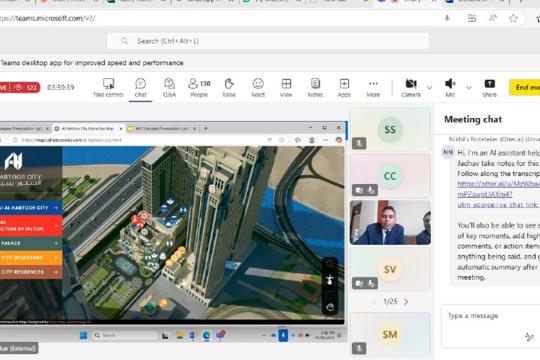Click the reset view icon on map controls
This screenshot has height=360, width=540.
point(330,307)
